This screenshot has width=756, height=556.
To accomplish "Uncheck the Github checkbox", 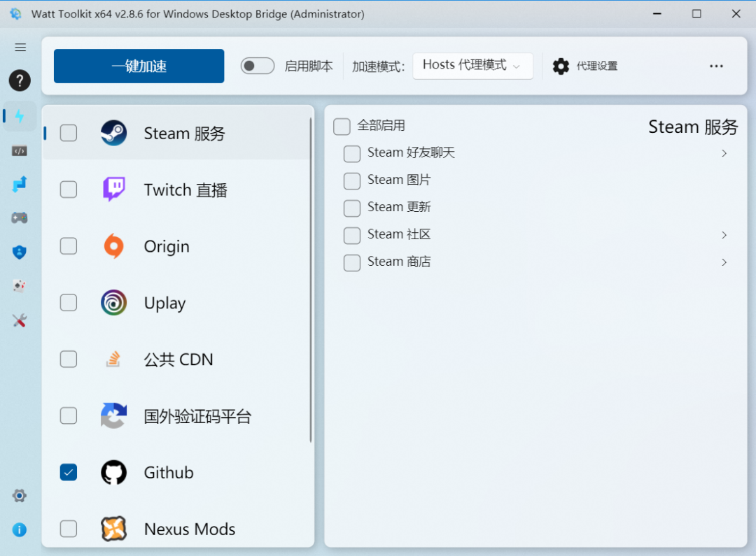I will point(68,472).
